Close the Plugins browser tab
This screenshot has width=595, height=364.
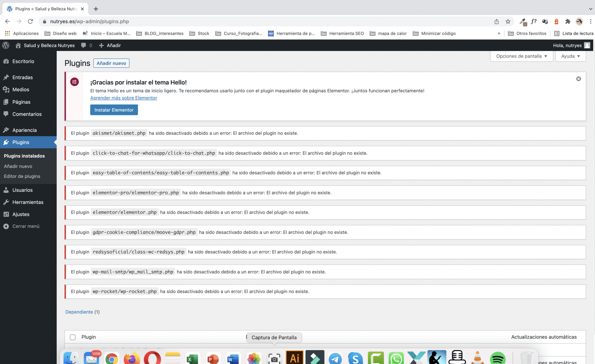pyautogui.click(x=82, y=9)
